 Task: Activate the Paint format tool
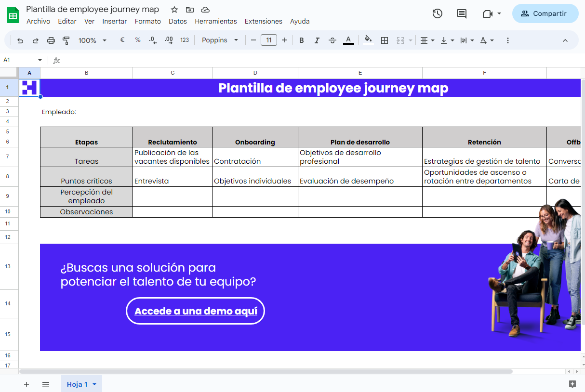(66, 40)
